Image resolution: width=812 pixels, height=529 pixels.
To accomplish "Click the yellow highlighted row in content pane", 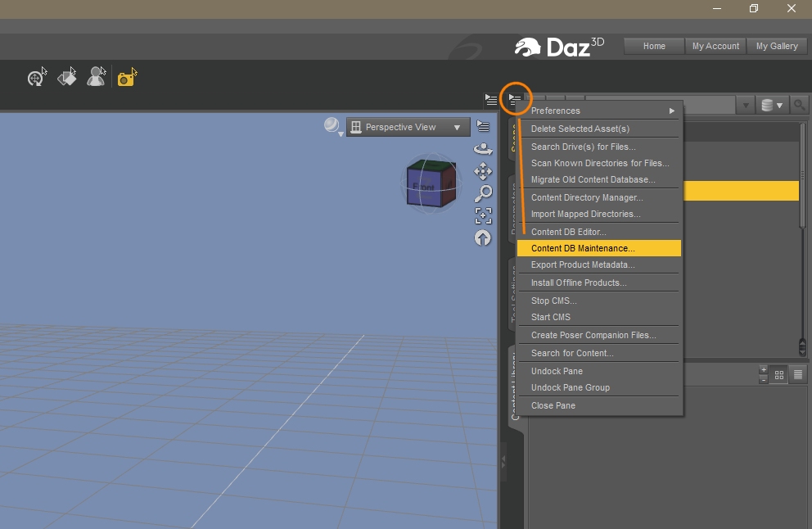I will 741,191.
